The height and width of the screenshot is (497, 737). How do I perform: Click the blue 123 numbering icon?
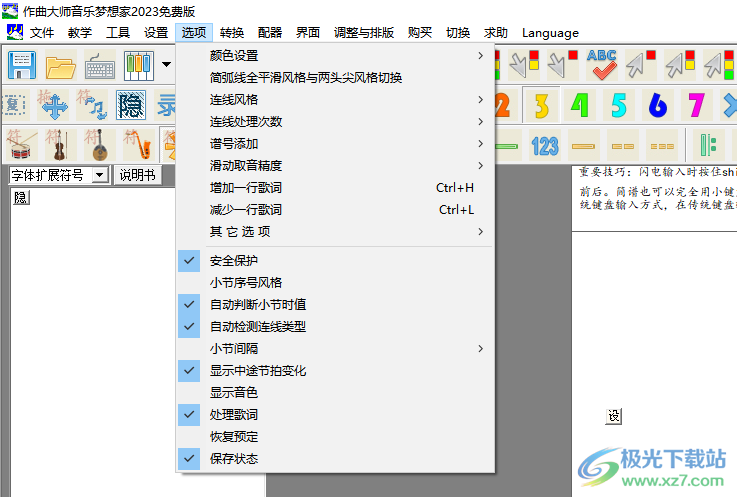(545, 146)
